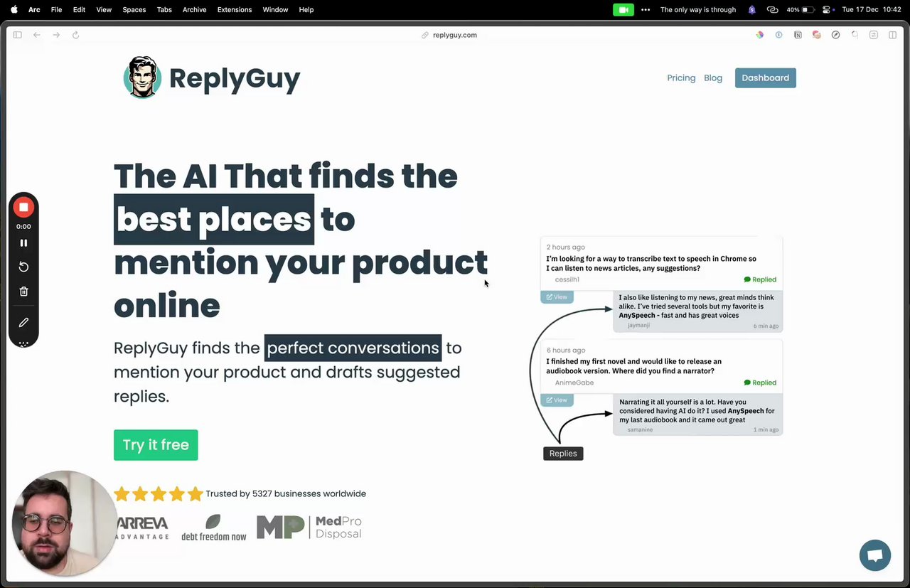Image resolution: width=910 pixels, height=588 pixels.
Task: Click View on the cessilh1 post
Action: 557,297
